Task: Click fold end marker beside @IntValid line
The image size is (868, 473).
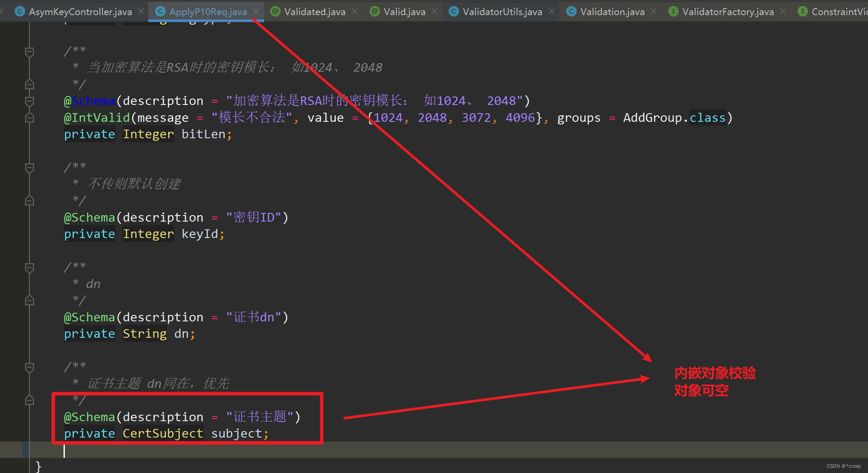Action: tap(29, 117)
